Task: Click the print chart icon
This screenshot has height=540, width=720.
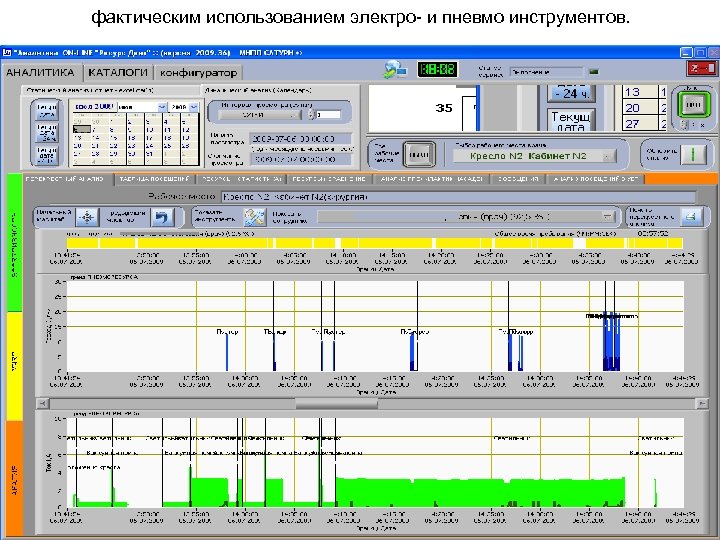Action: pos(692,216)
